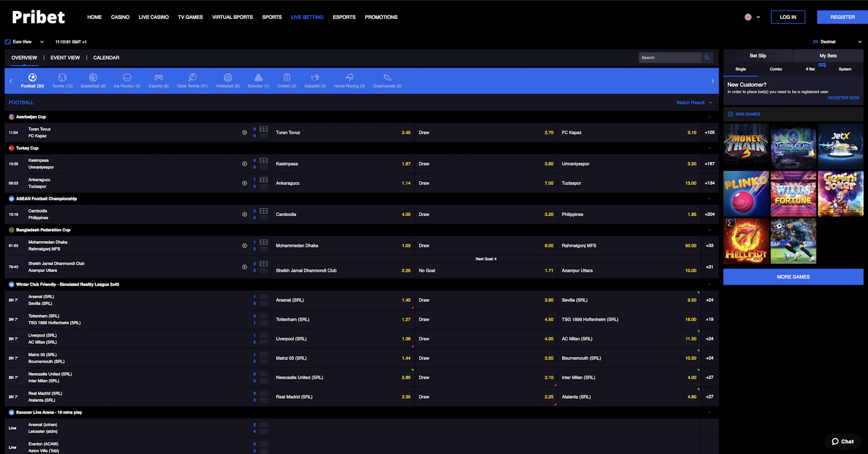Choose the Esports gamepad icon

pyautogui.click(x=158, y=78)
